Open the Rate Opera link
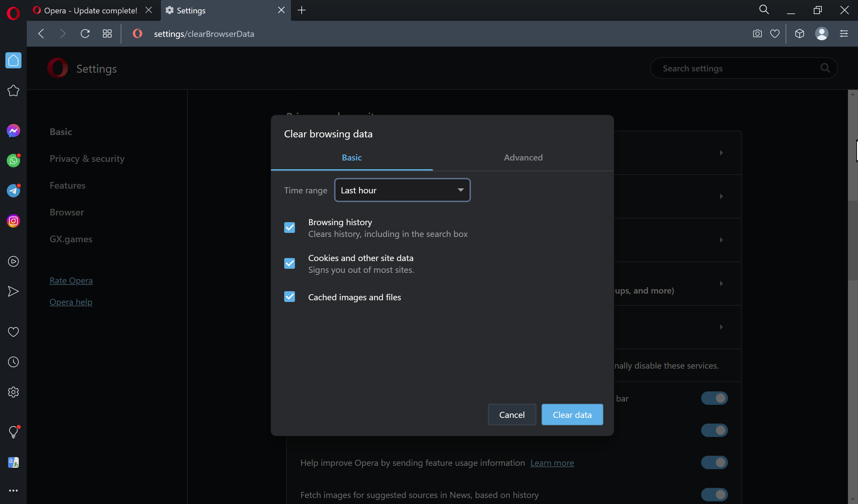 click(71, 280)
